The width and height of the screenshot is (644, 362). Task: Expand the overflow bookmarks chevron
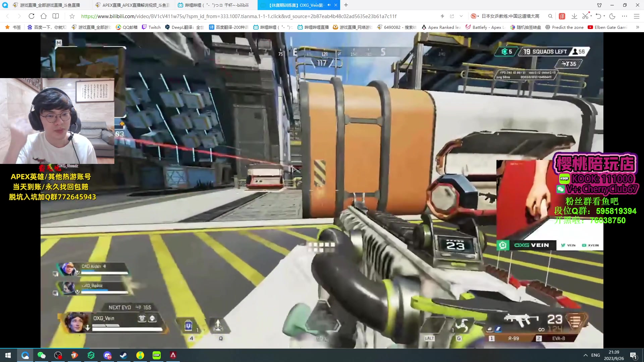637,27
